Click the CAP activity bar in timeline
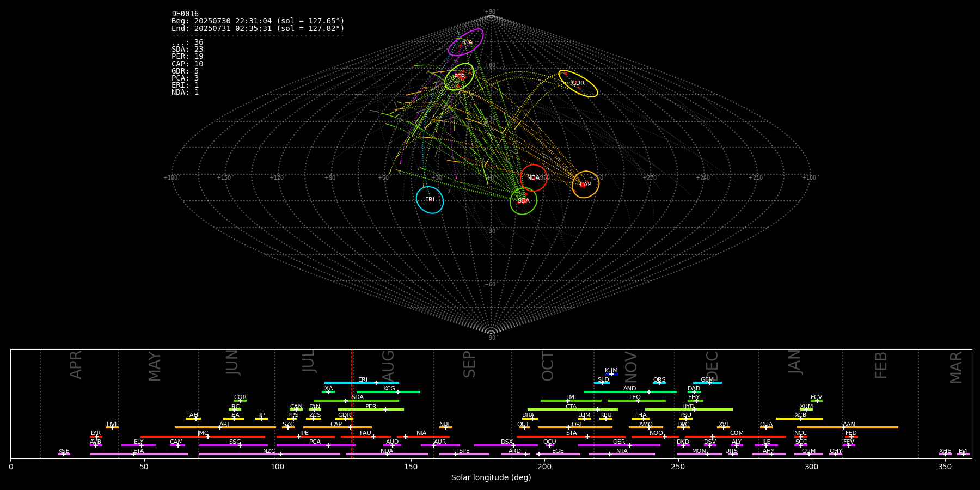Viewport: 980px width, 490px height. pos(338,427)
